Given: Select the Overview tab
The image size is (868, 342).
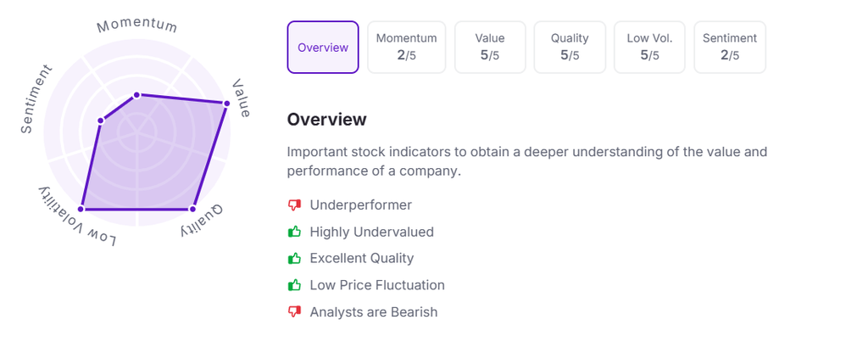Looking at the screenshot, I should 323,48.
